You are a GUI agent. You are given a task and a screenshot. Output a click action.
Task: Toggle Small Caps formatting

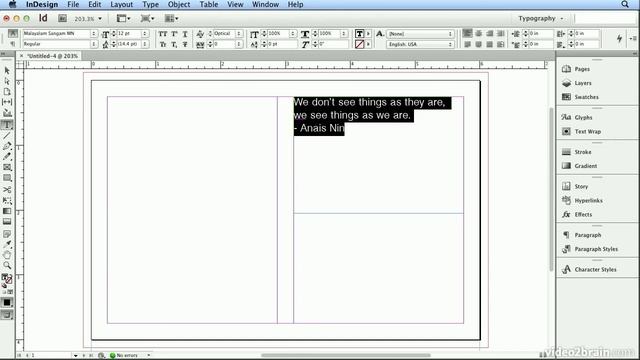162,44
